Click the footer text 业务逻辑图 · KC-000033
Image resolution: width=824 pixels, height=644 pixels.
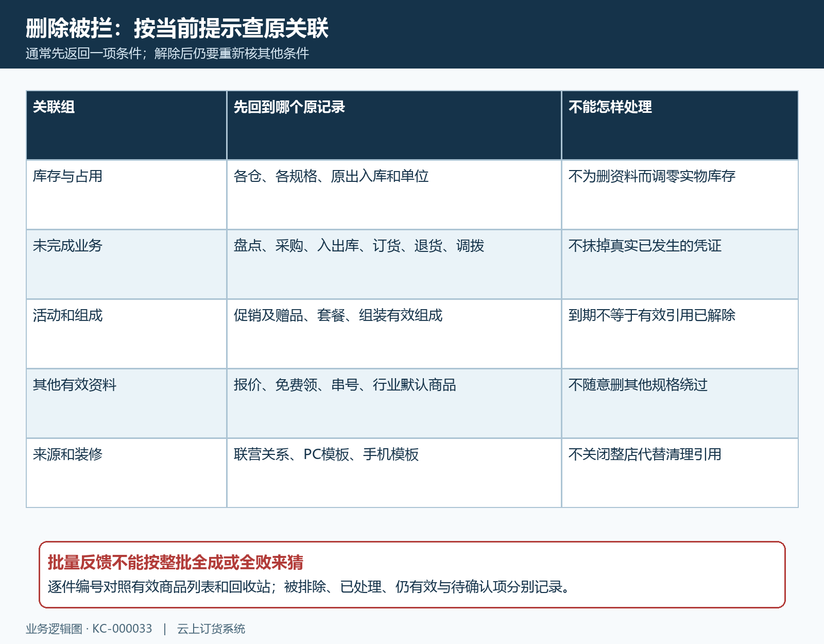point(89,629)
